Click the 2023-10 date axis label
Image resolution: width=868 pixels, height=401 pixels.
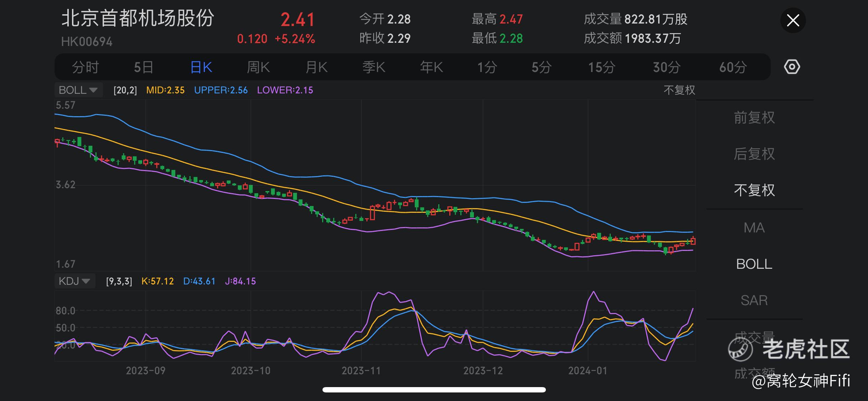pos(251,371)
